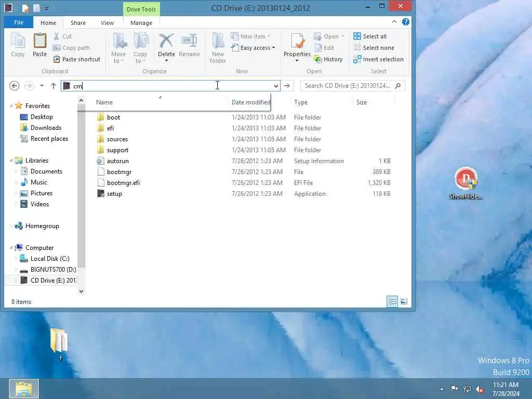Open the Move to menu

(118, 48)
